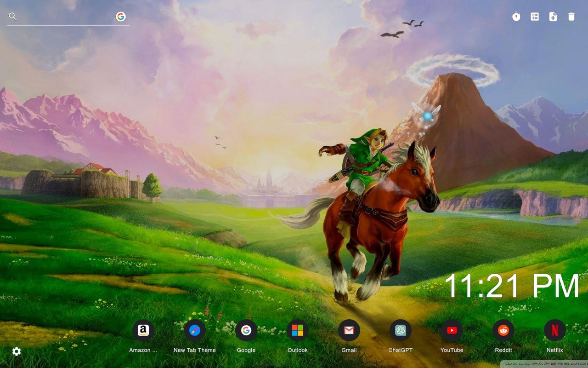
Task: Open the Reddit shortcut
Action: [x=503, y=330]
